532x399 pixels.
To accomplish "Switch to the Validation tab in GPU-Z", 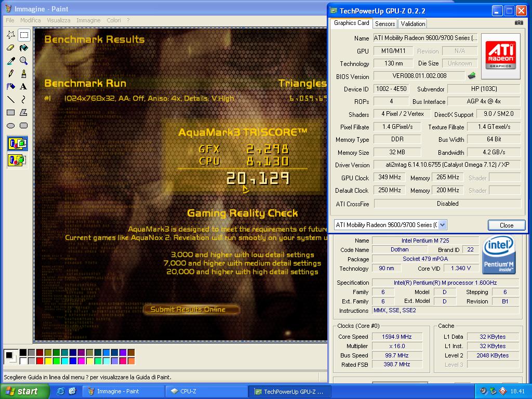I will [413, 24].
